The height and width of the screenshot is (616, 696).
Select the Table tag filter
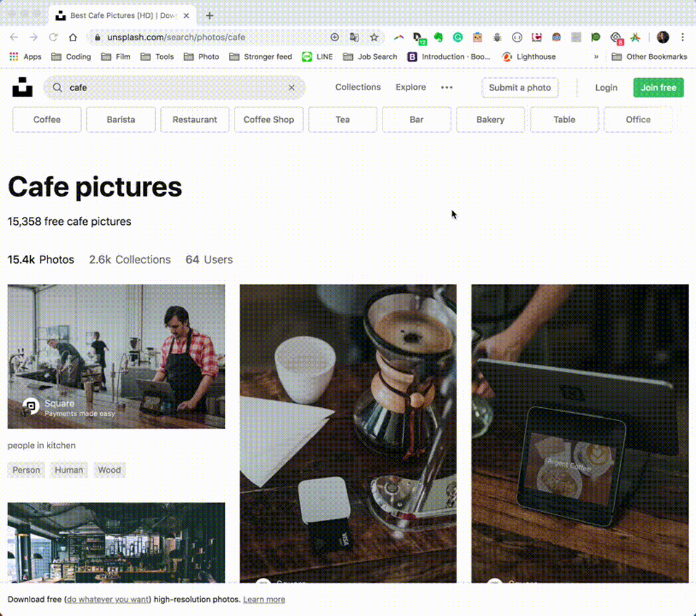(x=564, y=120)
